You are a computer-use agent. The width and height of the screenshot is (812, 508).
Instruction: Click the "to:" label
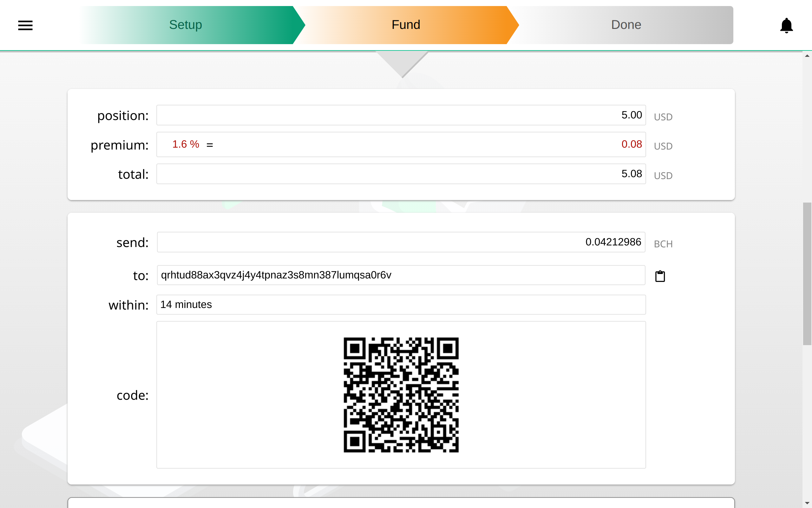click(x=141, y=276)
